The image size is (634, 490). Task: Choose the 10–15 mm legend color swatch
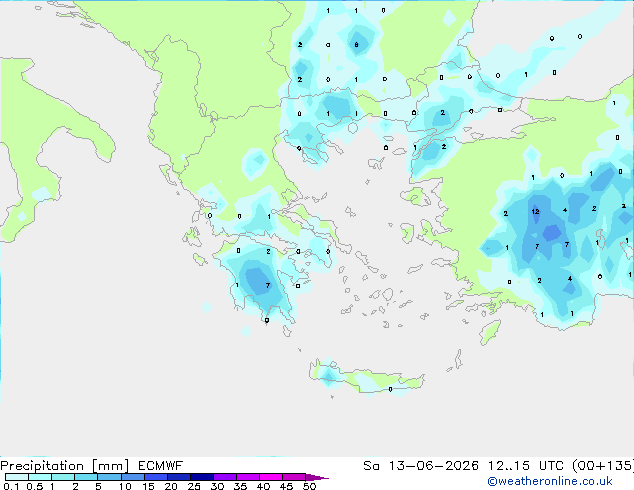click(x=132, y=477)
